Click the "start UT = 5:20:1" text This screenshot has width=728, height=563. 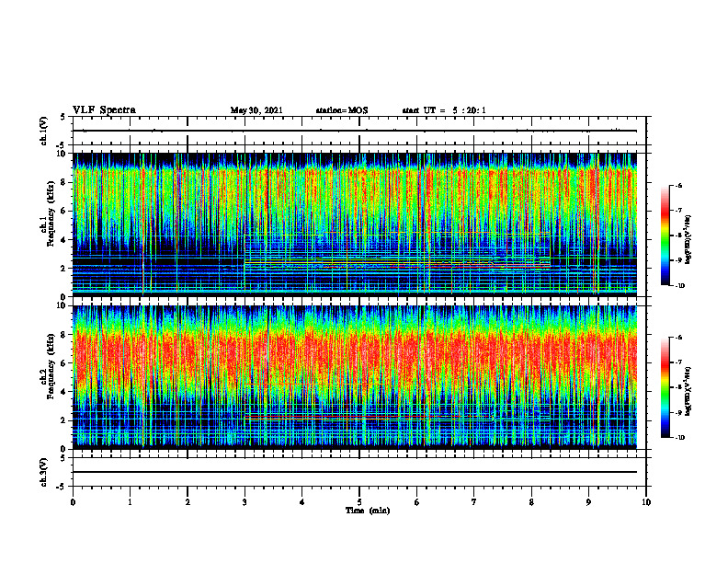pyautogui.click(x=444, y=110)
